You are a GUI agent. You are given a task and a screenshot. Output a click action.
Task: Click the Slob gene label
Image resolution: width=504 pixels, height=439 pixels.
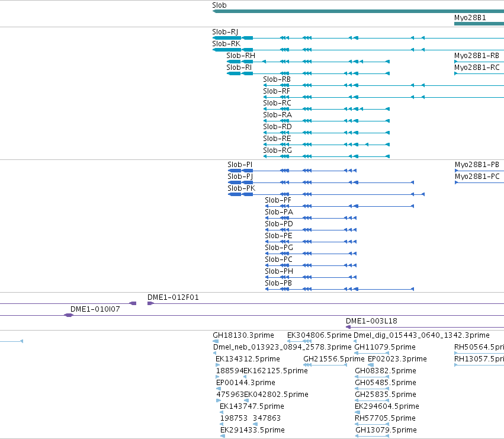click(x=219, y=5)
